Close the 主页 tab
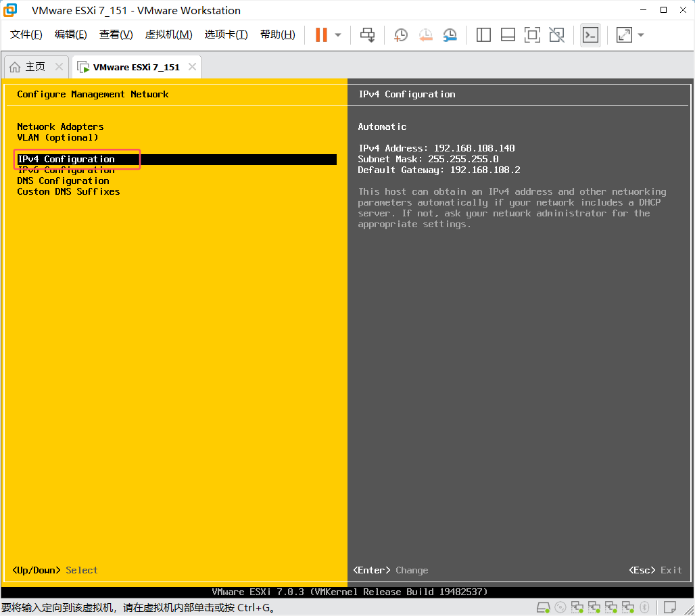The height and width of the screenshot is (616, 695). [x=59, y=66]
